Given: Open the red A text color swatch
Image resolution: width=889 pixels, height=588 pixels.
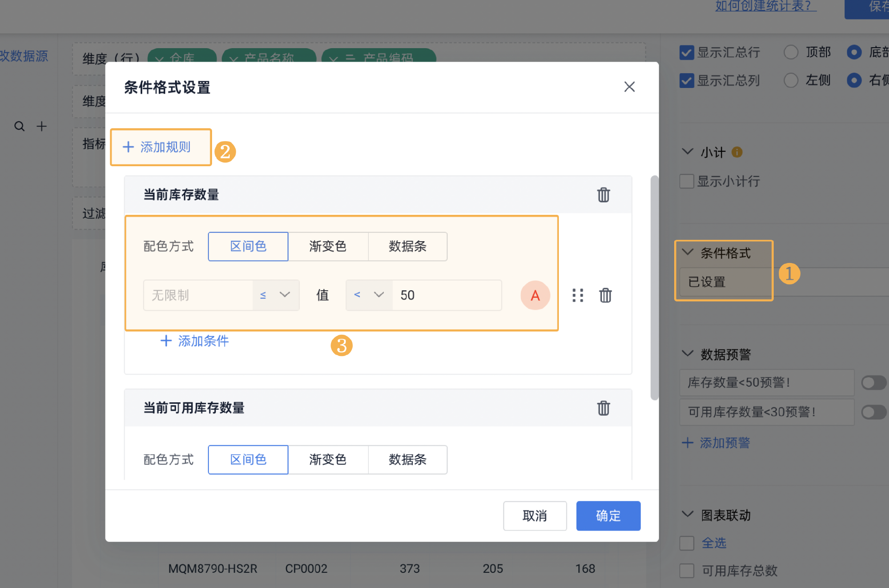Looking at the screenshot, I should click(x=535, y=295).
